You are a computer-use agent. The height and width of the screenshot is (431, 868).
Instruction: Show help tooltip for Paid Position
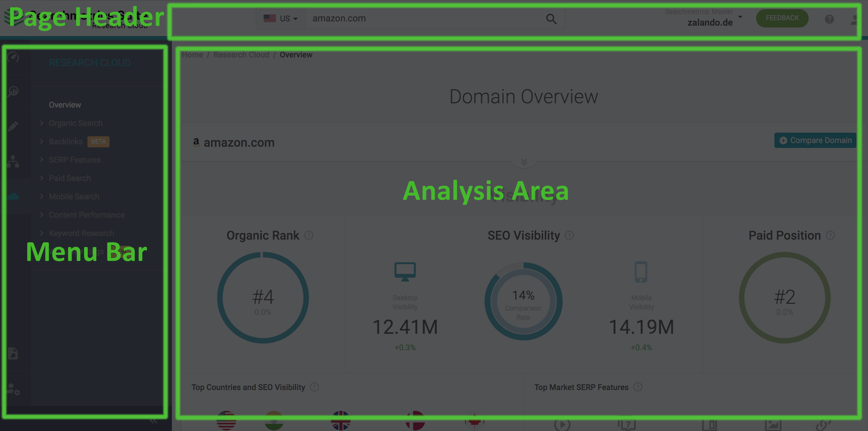830,235
